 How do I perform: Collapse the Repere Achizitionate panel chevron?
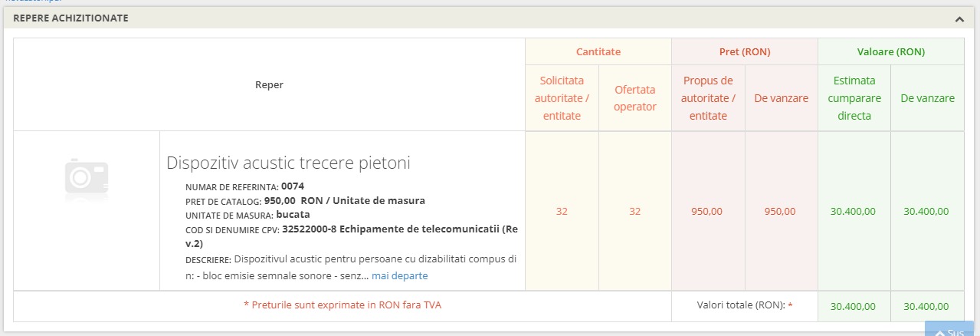pyautogui.click(x=959, y=18)
